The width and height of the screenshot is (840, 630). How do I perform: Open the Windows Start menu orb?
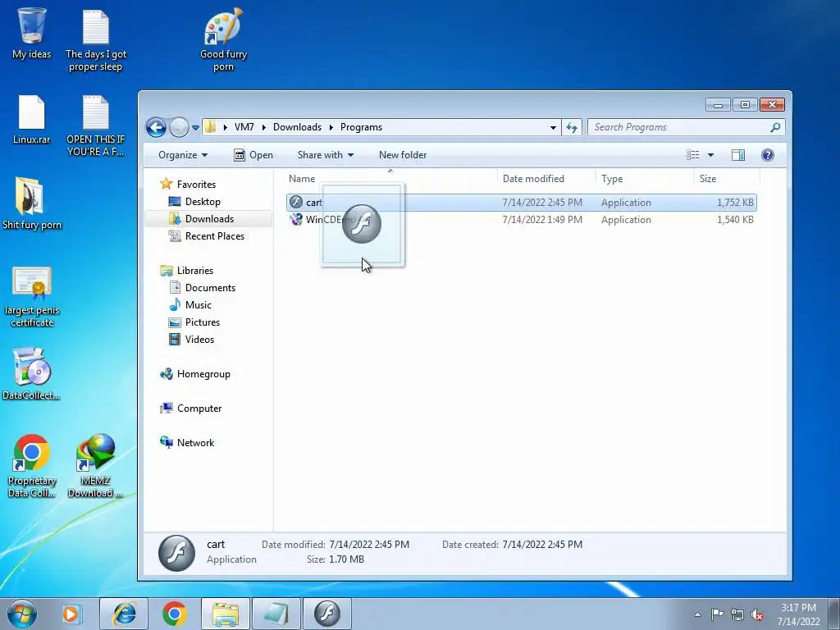(22, 614)
